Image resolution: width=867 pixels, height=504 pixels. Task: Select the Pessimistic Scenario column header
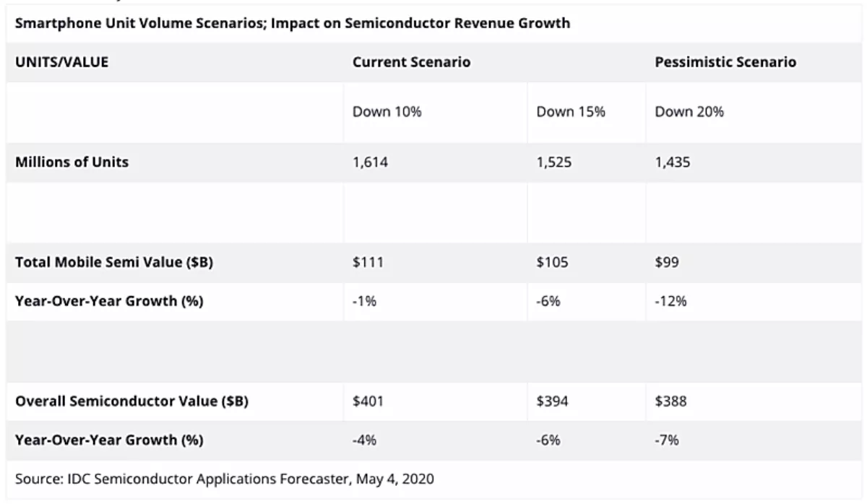pos(725,62)
